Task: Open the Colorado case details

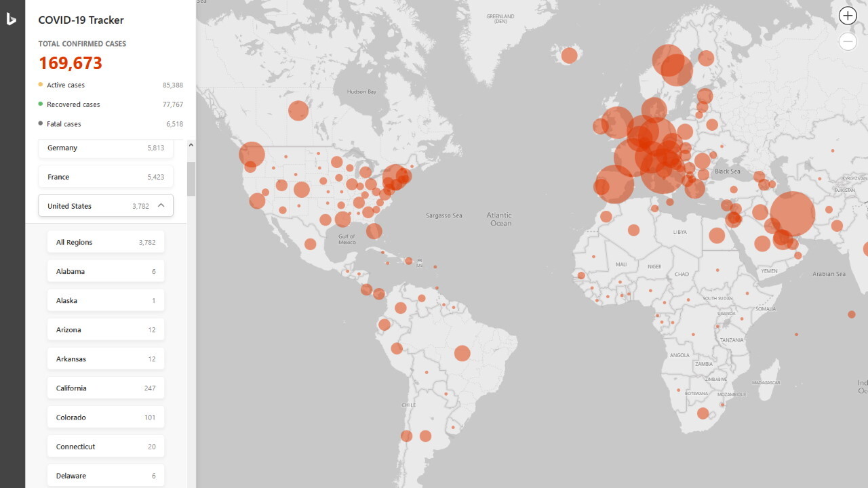Action: click(105, 417)
